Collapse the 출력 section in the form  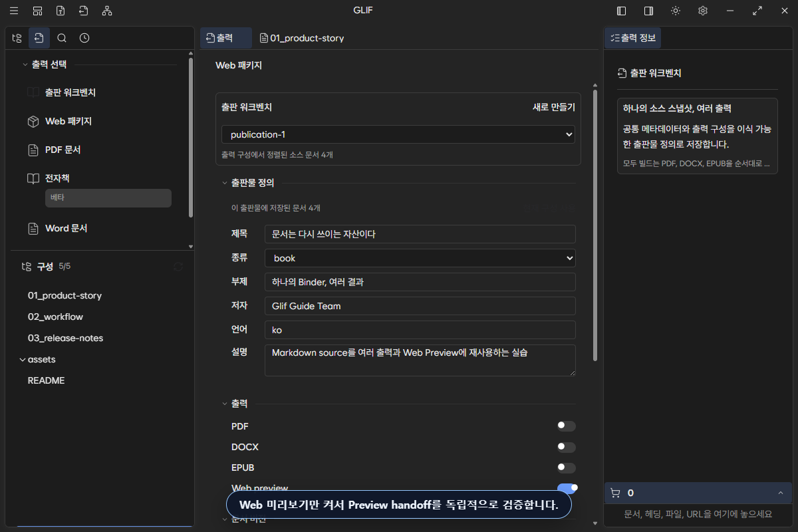click(x=225, y=404)
